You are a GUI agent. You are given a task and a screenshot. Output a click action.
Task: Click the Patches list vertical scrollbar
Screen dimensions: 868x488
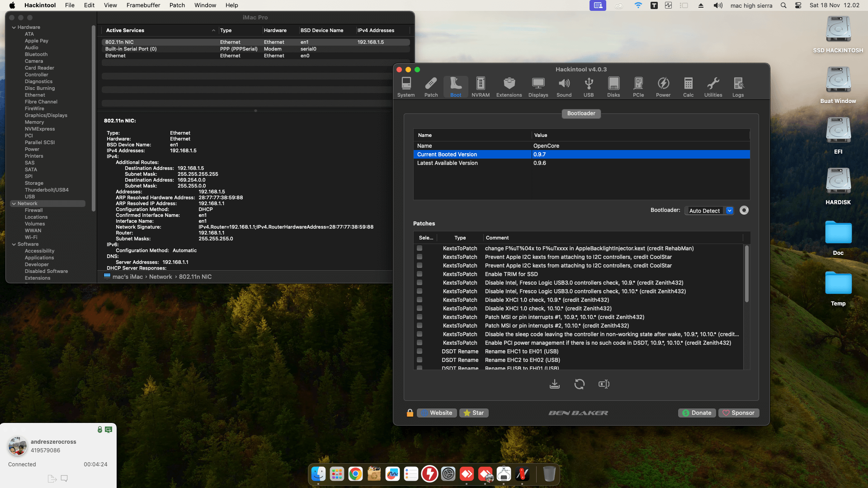tap(746, 274)
